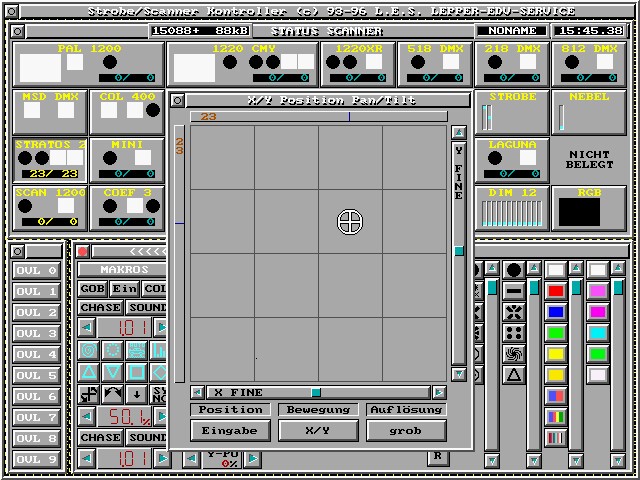Select the 518 DMX fixture panel
The height and width of the screenshot is (480, 640).
click(x=435, y=64)
